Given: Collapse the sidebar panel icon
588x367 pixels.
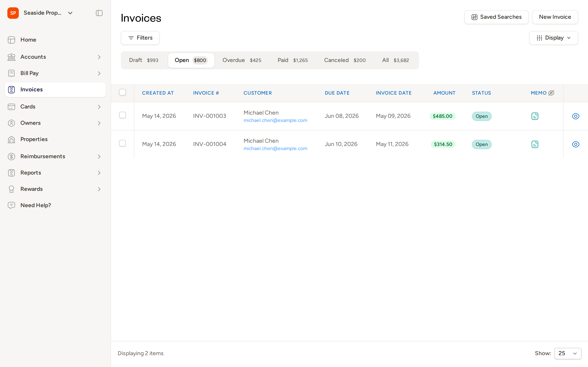Looking at the screenshot, I should pos(99,13).
